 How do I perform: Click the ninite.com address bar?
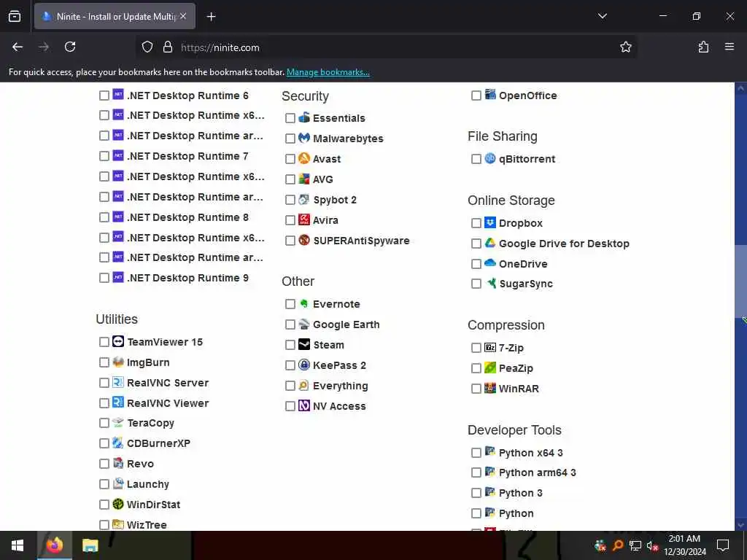[x=386, y=47]
